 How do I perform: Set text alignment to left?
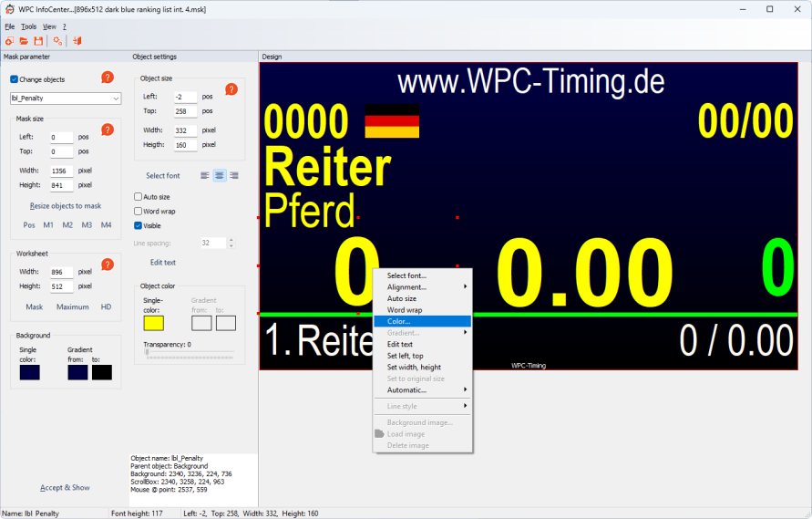[x=205, y=175]
